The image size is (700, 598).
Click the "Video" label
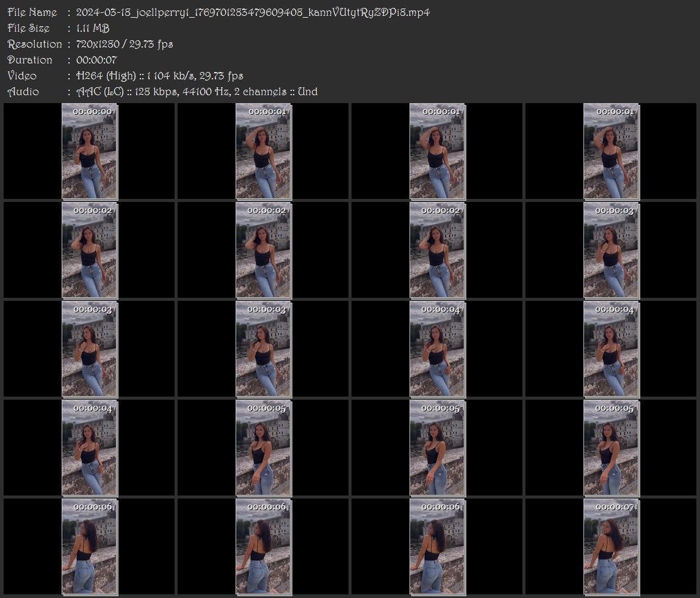[22, 76]
